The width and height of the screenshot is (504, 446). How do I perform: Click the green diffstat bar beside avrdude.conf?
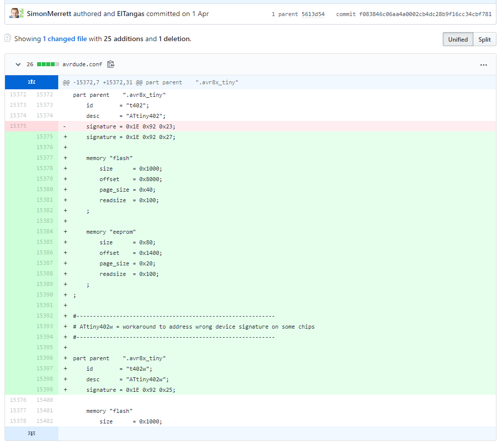[x=48, y=64]
